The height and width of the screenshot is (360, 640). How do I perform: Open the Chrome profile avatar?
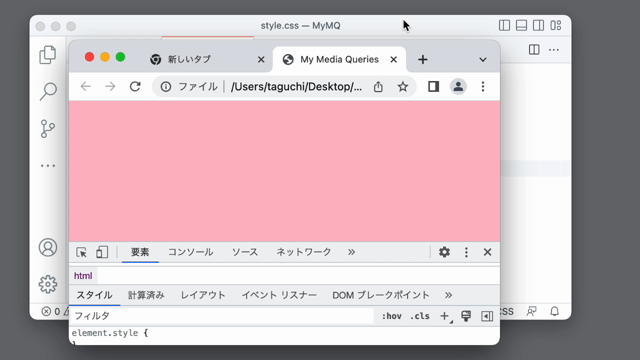[458, 87]
